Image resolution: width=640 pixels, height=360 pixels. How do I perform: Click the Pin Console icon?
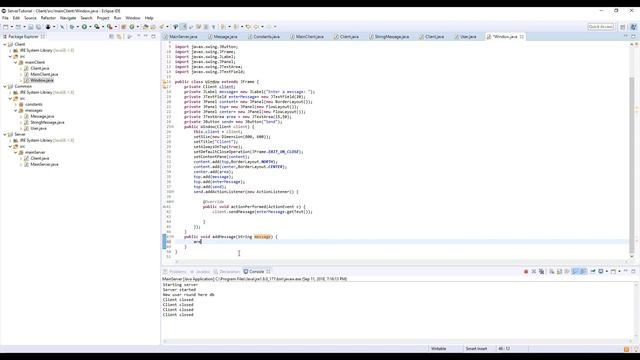click(x=593, y=271)
